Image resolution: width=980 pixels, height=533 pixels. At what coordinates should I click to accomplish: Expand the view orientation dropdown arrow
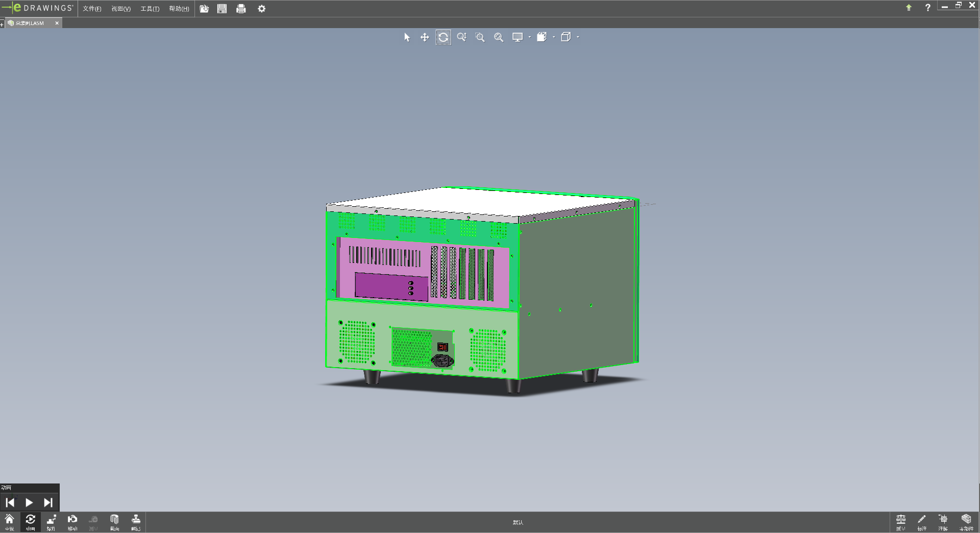[554, 37]
